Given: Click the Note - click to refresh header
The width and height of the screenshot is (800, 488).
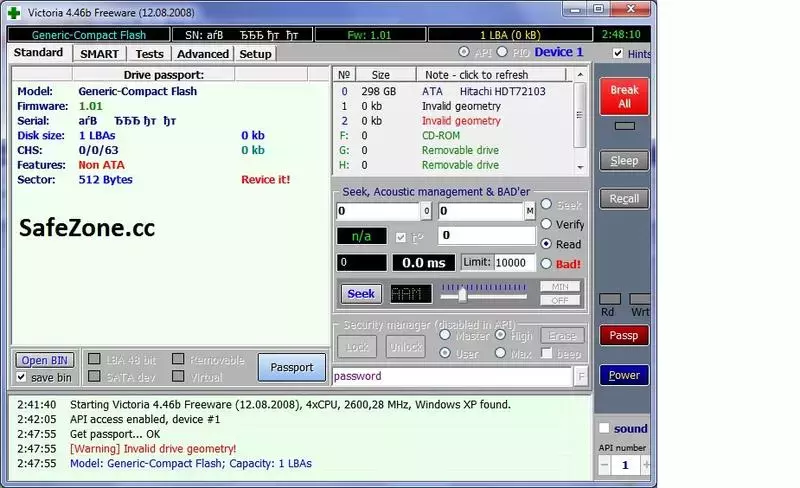Looking at the screenshot, I should click(x=491, y=75).
